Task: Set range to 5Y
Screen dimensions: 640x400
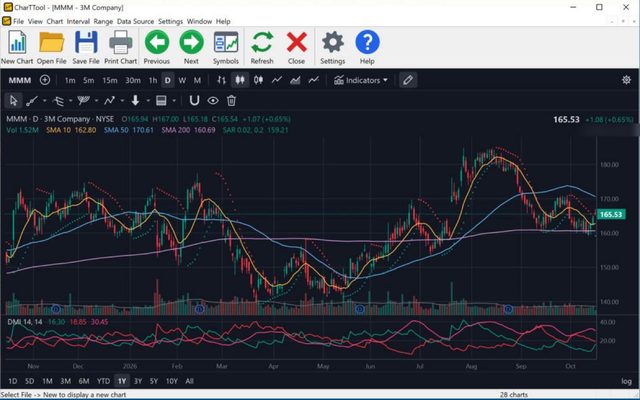Action: [x=153, y=381]
